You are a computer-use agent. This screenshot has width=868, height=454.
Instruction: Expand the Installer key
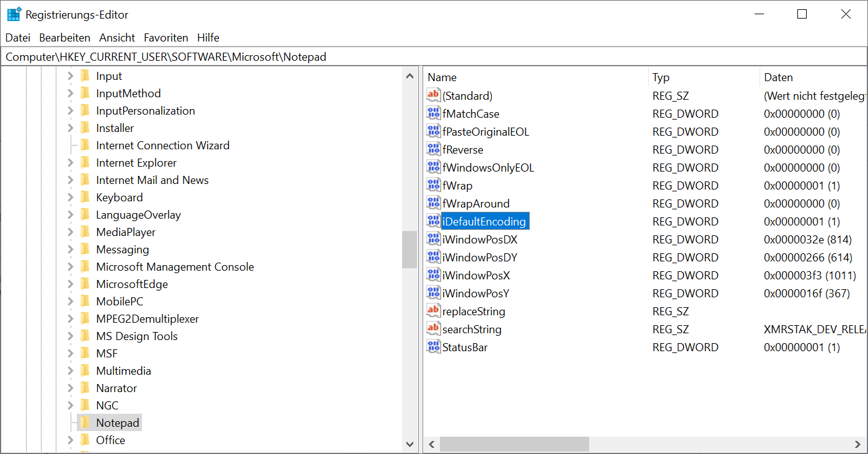71,128
